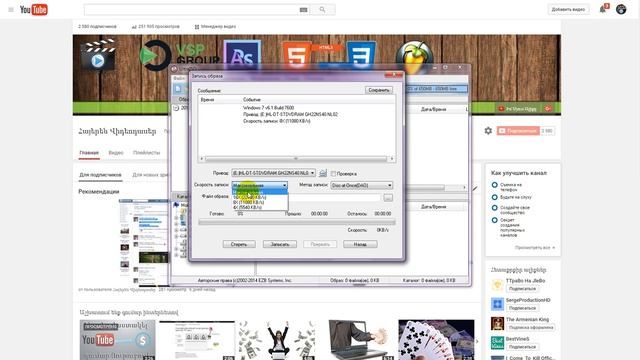Viewport: 640px width, 360px height.
Task: Open the Файл menu in UltraISO
Action: point(179,78)
